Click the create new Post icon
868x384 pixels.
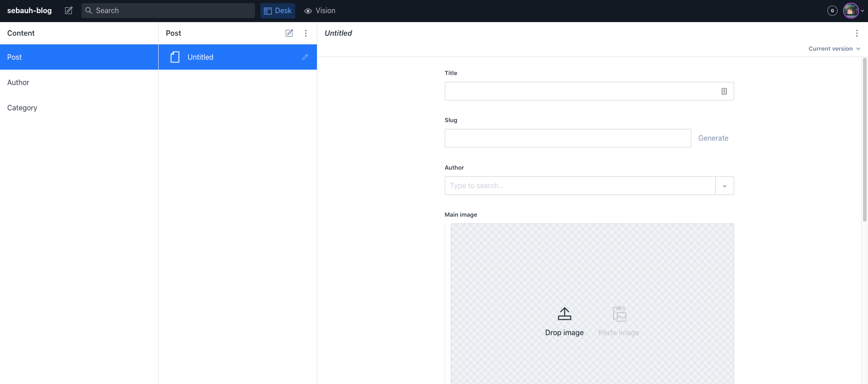[x=289, y=33]
